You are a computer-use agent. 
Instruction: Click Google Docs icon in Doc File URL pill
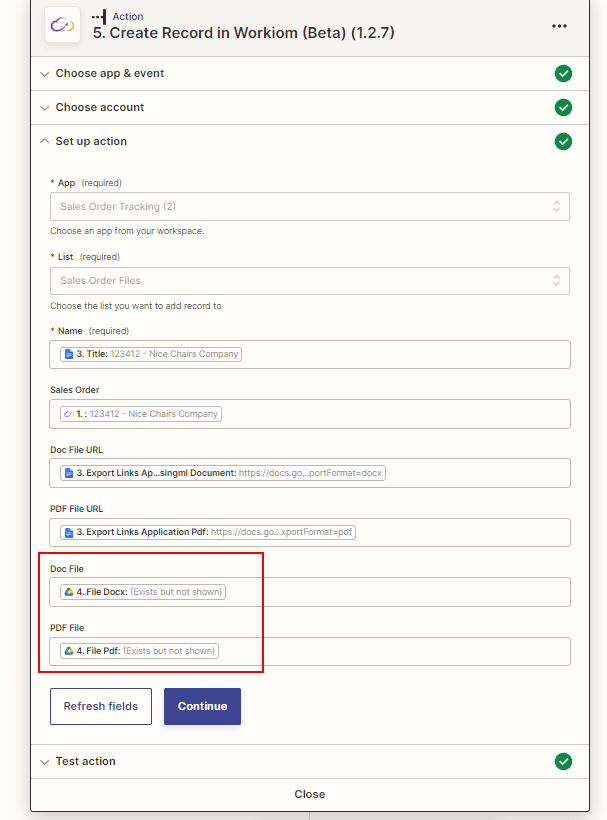(68, 473)
